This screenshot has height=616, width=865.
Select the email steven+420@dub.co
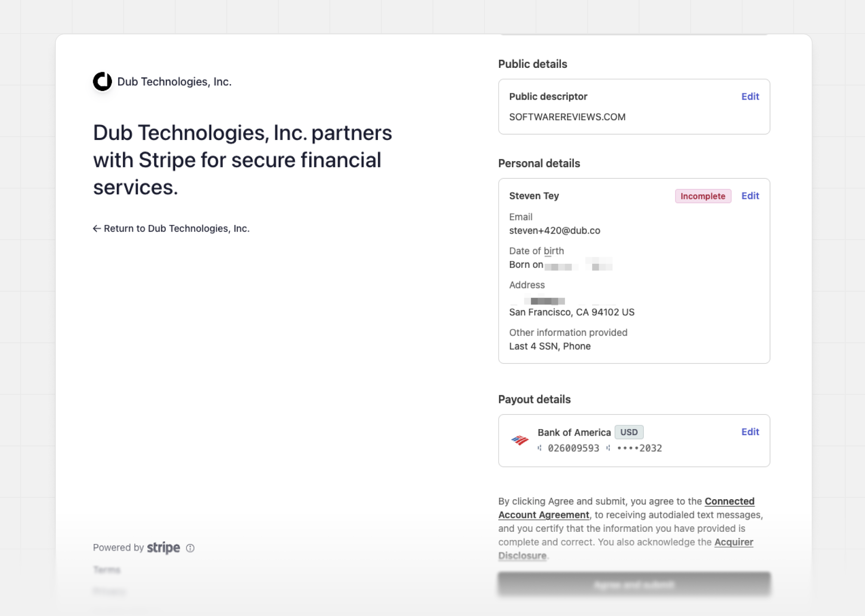(x=554, y=231)
